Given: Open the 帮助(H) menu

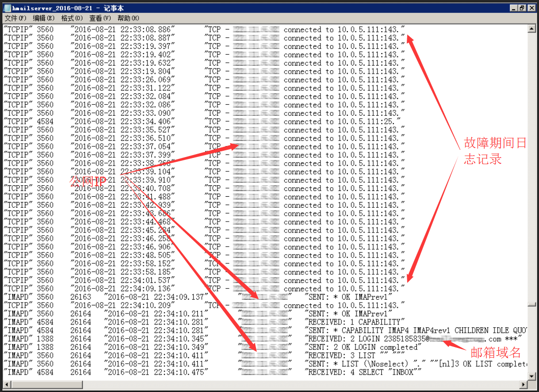Looking at the screenshot, I should click(x=128, y=18).
